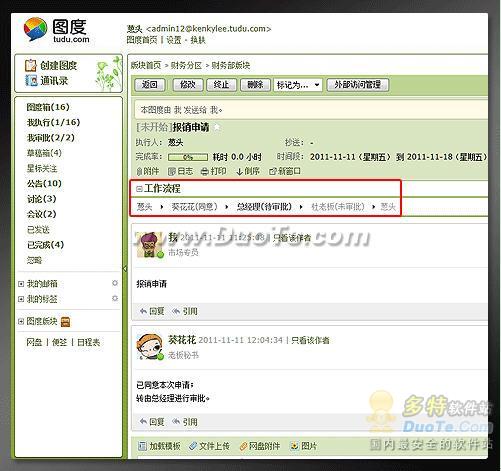Open 会议(2) meetings
This screenshot has height=471, width=501.
coord(41,214)
